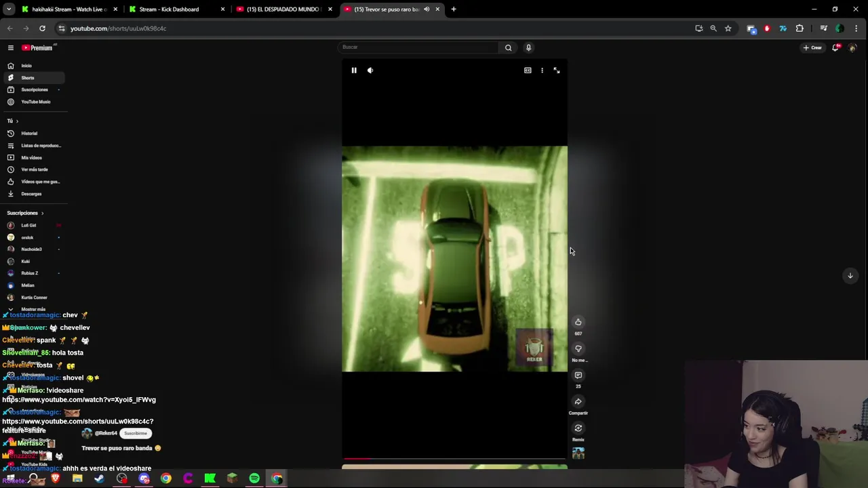Open the Short's three-dot options menu
The width and height of the screenshot is (868, 488).
coord(542,70)
